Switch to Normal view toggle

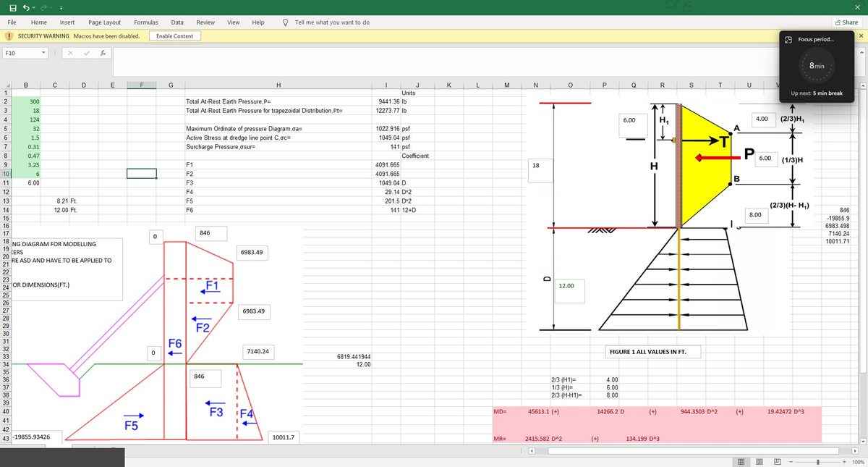pos(741,461)
